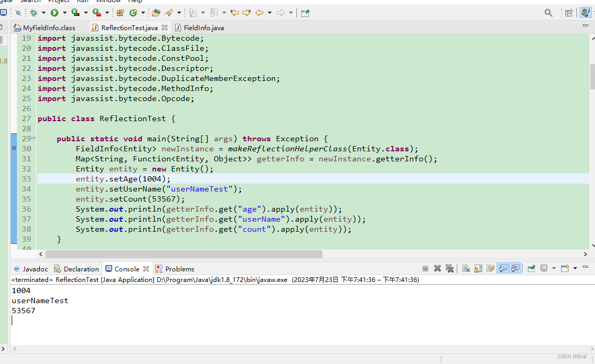The image size is (595, 364).
Task: Click the editor vertical scrollbar thumb
Action: click(x=592, y=77)
